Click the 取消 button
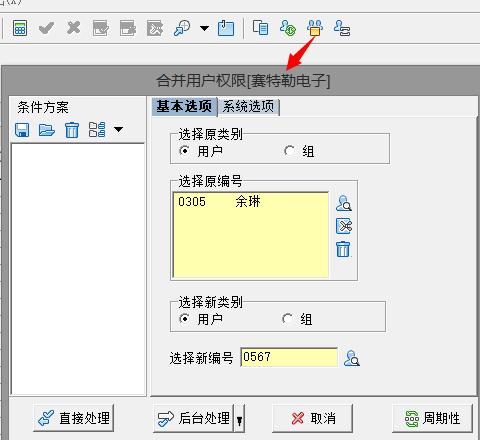The width and height of the screenshot is (480, 440). tap(312, 418)
